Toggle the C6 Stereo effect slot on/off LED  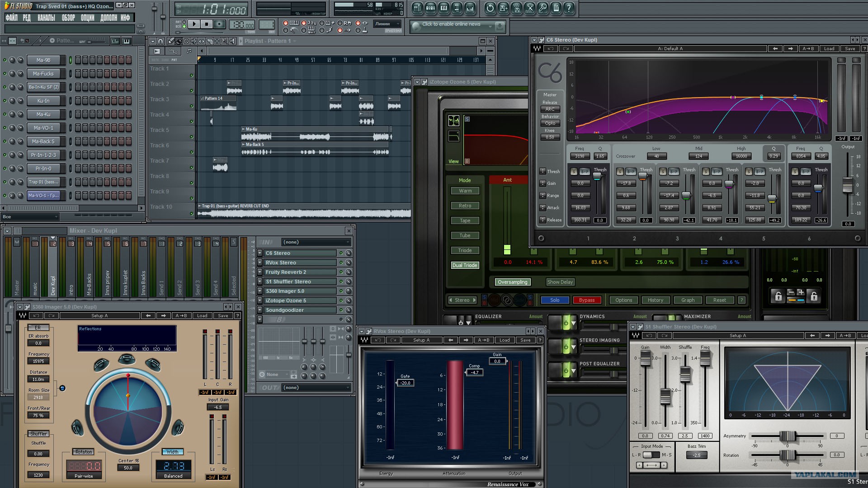pos(341,253)
